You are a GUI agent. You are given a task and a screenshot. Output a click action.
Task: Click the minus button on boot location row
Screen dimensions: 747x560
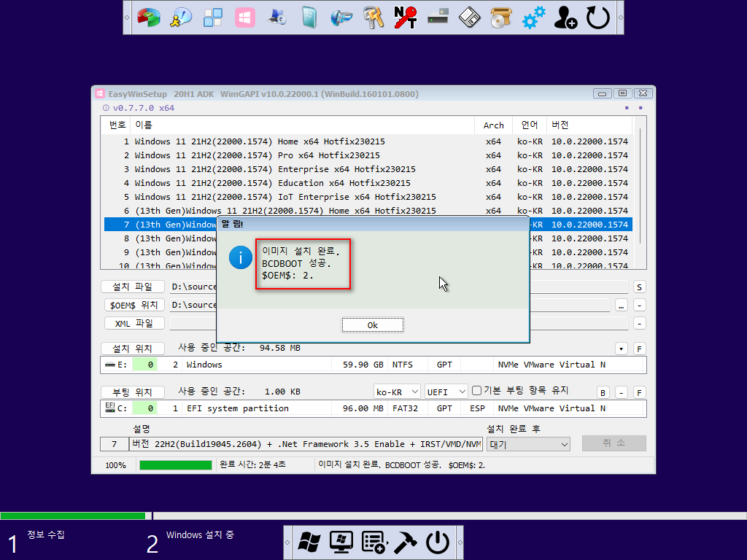[x=622, y=392]
